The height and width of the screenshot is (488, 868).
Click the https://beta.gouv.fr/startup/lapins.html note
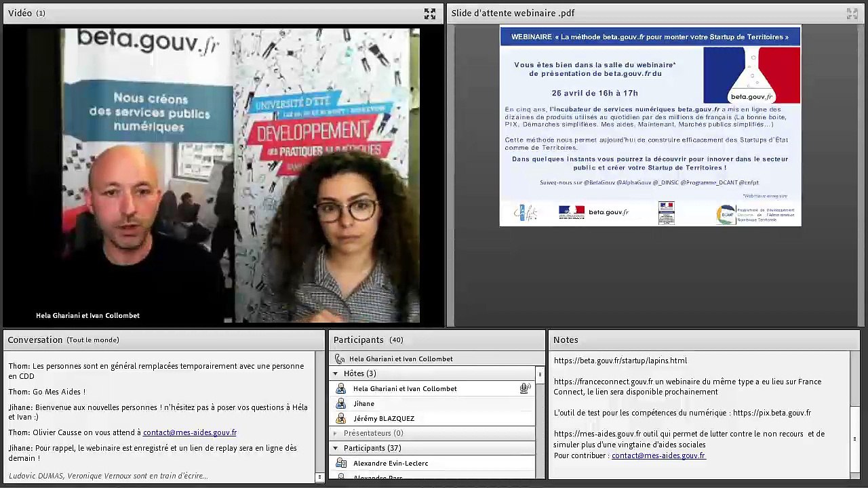pos(620,361)
